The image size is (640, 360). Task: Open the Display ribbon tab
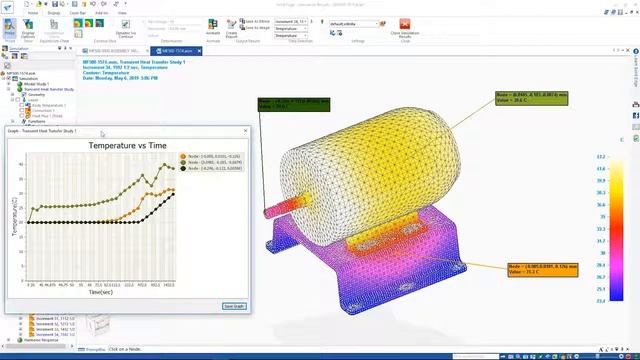pos(54,13)
